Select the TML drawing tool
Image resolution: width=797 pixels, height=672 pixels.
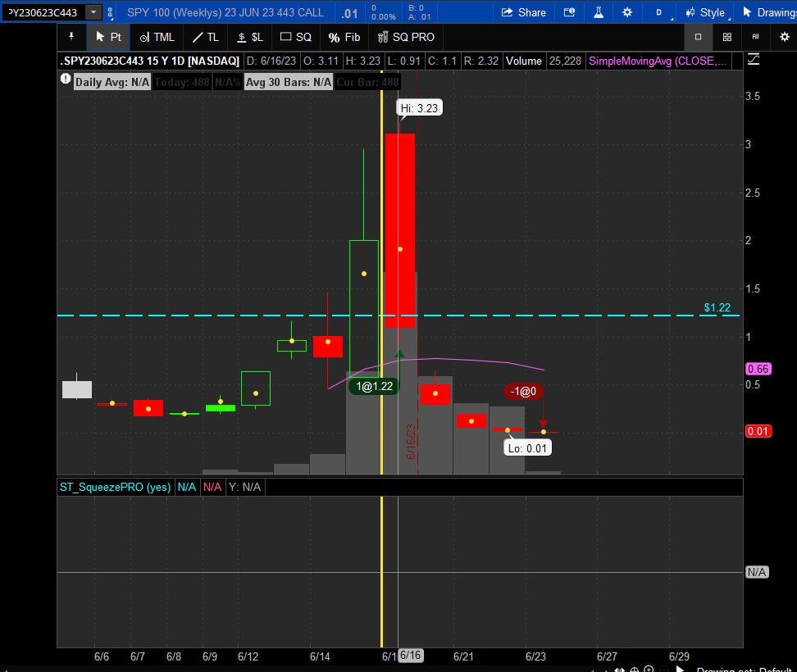[157, 37]
